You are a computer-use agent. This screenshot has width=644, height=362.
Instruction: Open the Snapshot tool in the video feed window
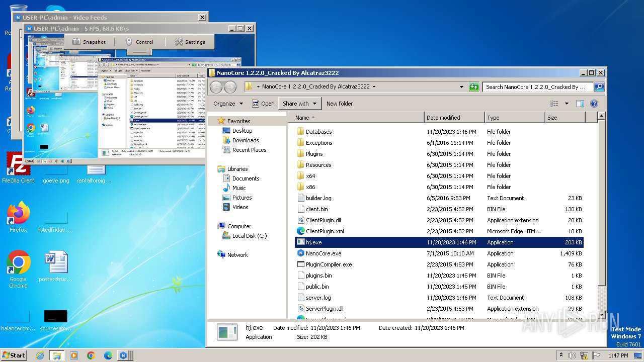point(90,42)
